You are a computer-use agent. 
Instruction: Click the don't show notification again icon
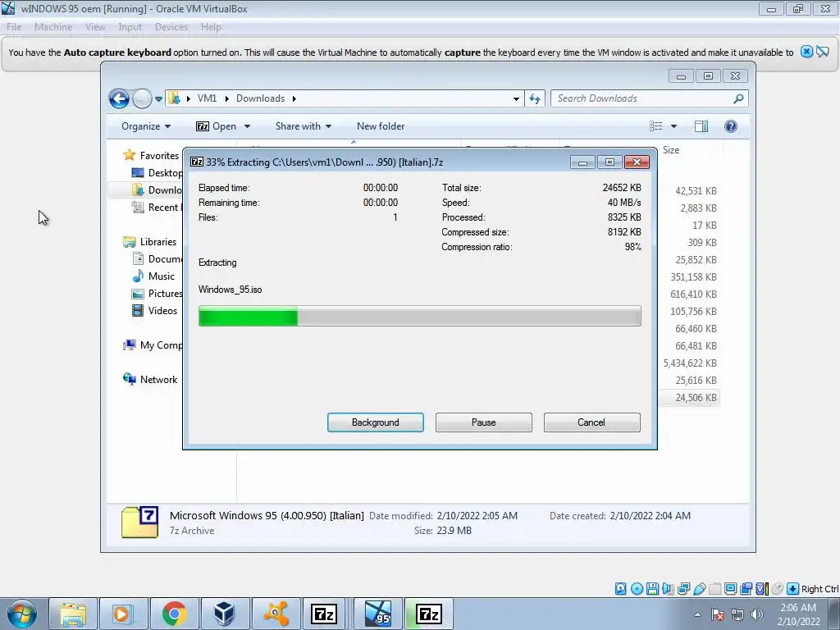823,52
